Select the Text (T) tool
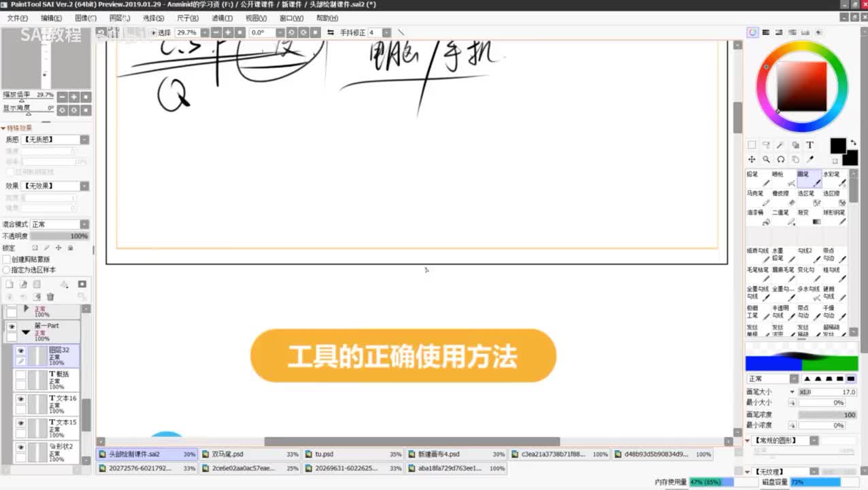 click(x=809, y=145)
